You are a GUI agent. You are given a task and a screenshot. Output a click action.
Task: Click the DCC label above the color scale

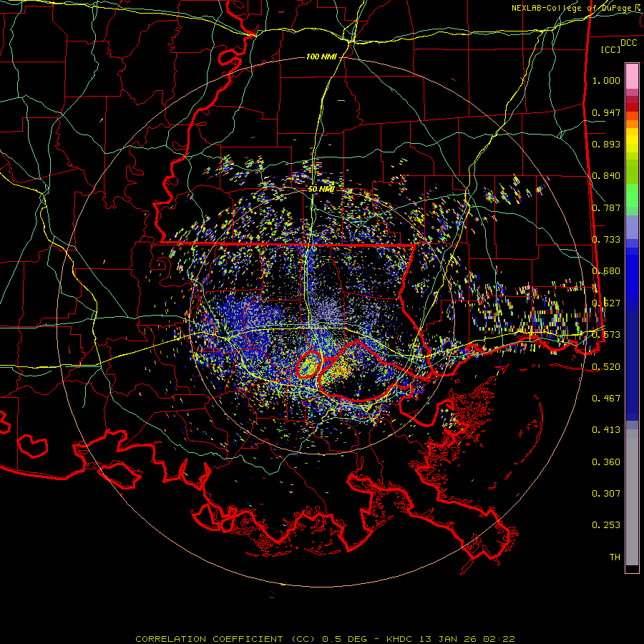point(629,43)
